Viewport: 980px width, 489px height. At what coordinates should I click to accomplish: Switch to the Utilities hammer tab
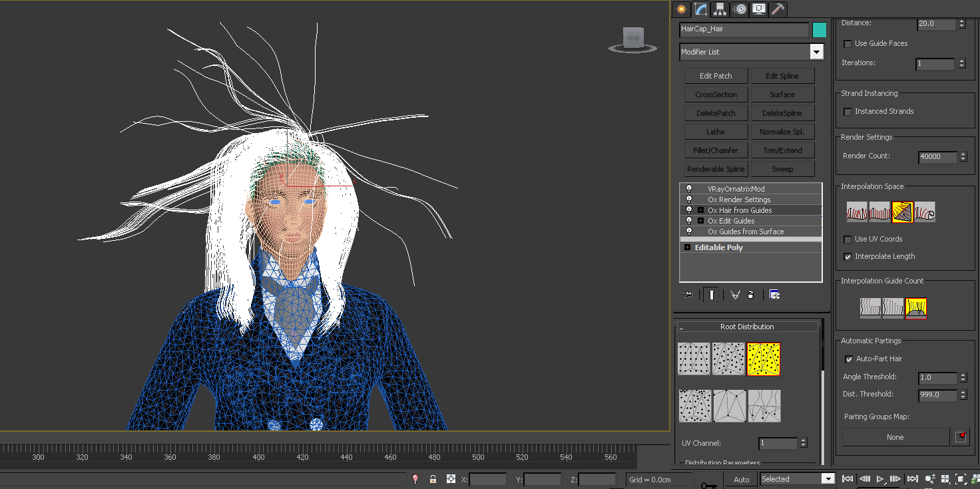tap(778, 9)
